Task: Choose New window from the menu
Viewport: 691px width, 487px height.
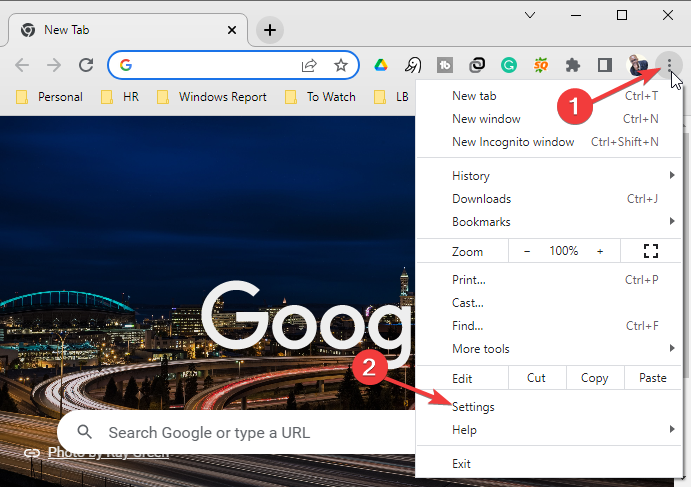Action: click(x=549, y=119)
